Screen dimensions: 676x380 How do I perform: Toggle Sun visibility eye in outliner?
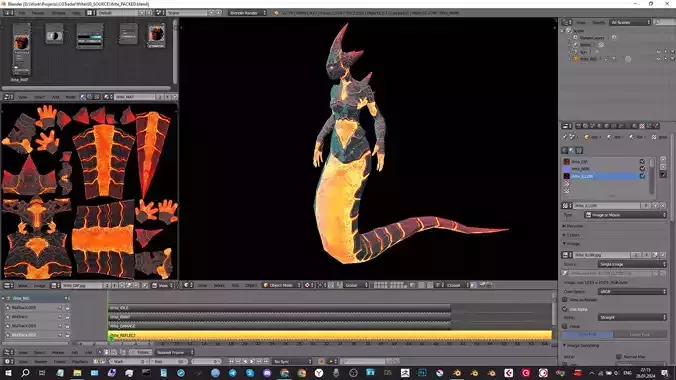tap(659, 52)
